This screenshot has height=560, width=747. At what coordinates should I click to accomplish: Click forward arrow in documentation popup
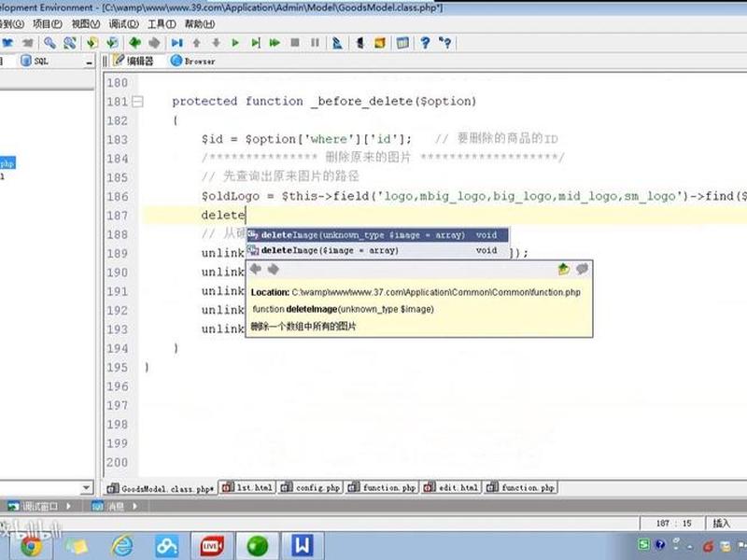click(273, 269)
